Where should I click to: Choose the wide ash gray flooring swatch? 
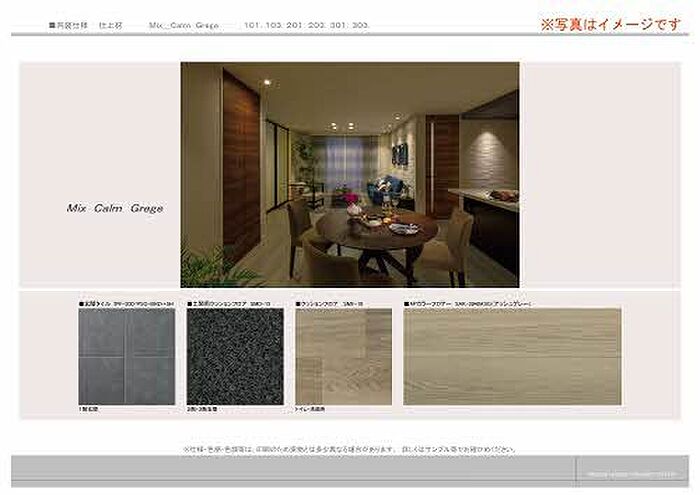click(512, 356)
